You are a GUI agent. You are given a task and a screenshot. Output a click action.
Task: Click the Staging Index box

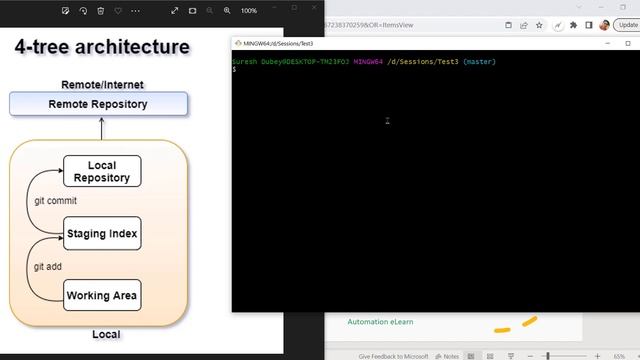pyautogui.click(x=102, y=233)
